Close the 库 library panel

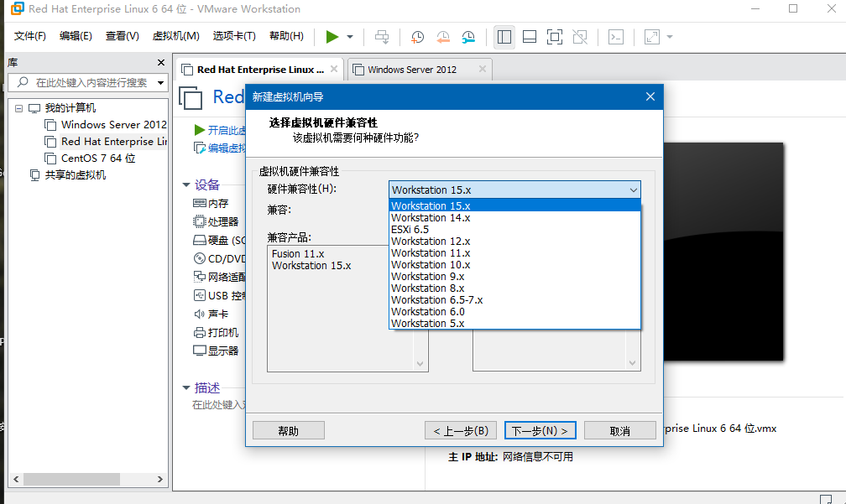[x=161, y=63]
